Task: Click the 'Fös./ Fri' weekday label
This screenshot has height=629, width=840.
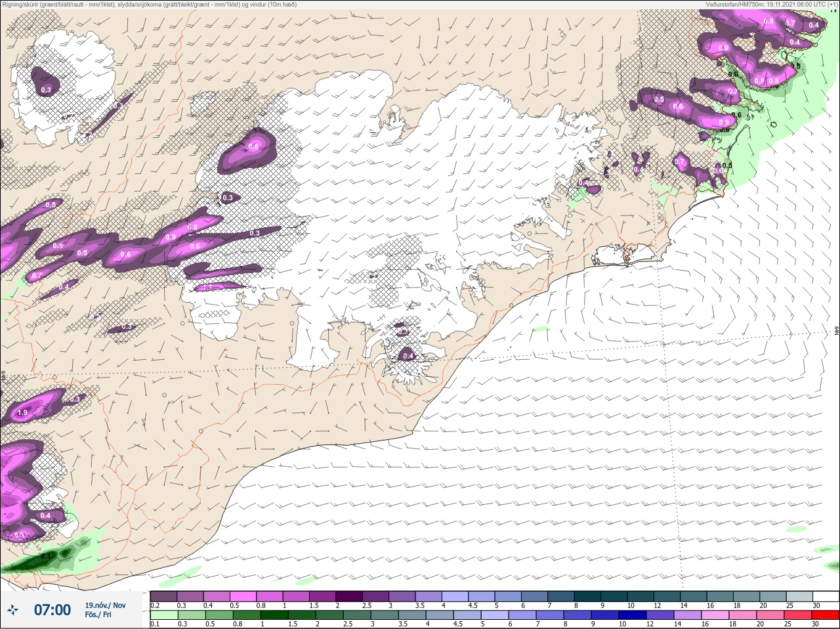Action: [98, 615]
